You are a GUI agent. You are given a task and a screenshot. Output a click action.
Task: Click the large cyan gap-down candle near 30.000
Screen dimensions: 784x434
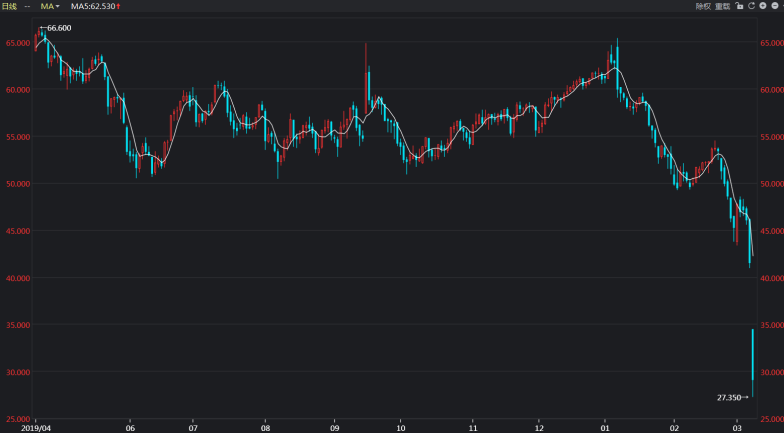752,355
